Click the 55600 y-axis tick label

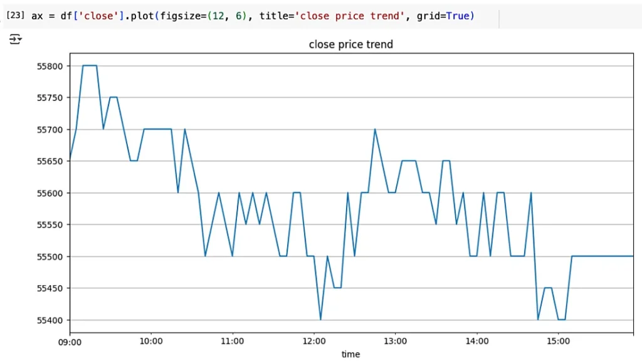(x=50, y=193)
